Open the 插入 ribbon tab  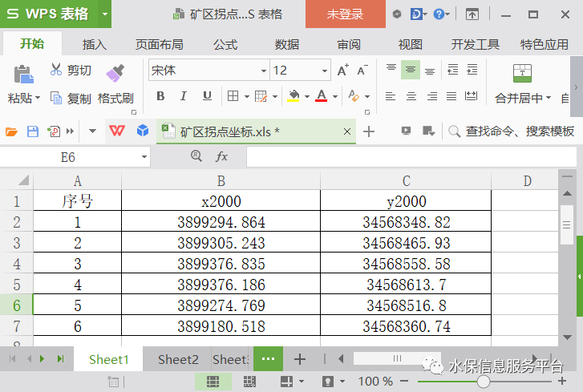(95, 45)
